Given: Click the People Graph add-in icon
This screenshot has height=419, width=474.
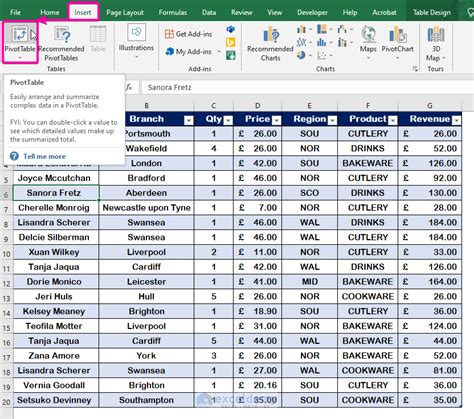Looking at the screenshot, I should 231,55.
